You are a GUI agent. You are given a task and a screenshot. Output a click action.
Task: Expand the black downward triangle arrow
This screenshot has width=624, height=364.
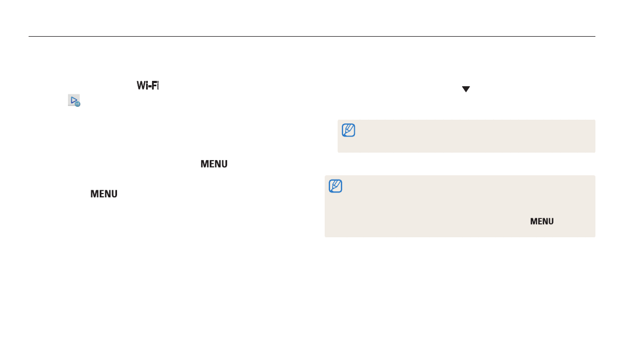[x=466, y=89]
